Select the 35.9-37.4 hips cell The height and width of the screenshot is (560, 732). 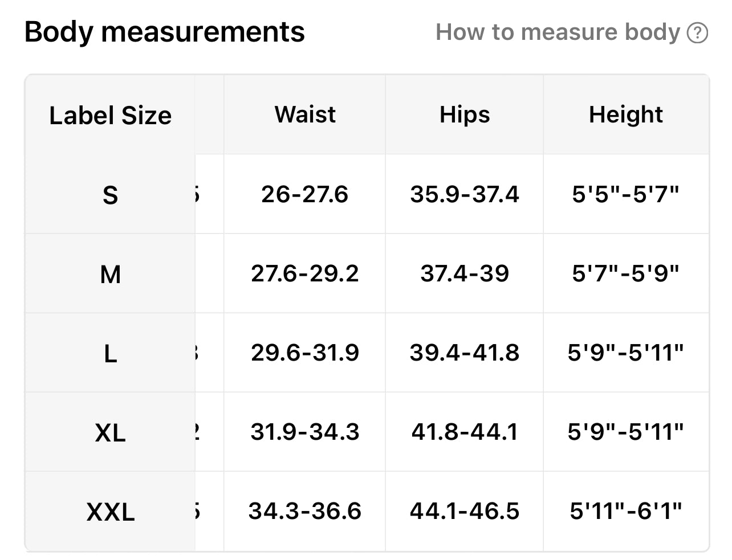(465, 194)
